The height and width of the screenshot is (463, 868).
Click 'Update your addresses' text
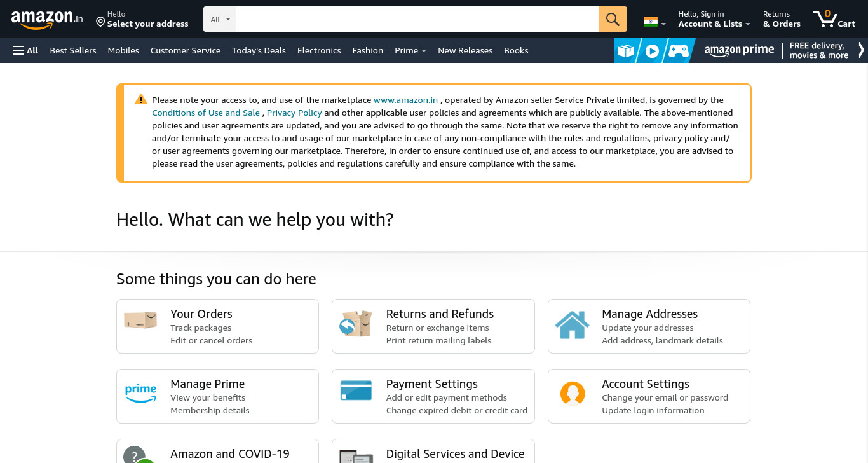(648, 328)
